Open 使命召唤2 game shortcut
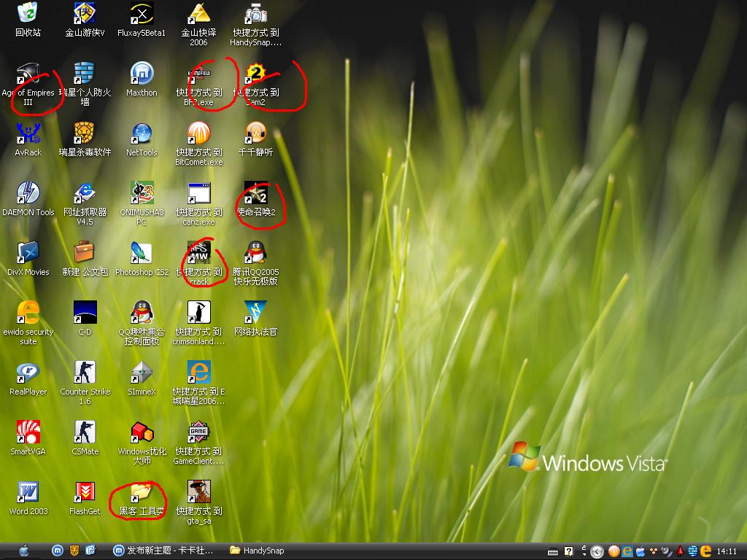 tap(255, 193)
